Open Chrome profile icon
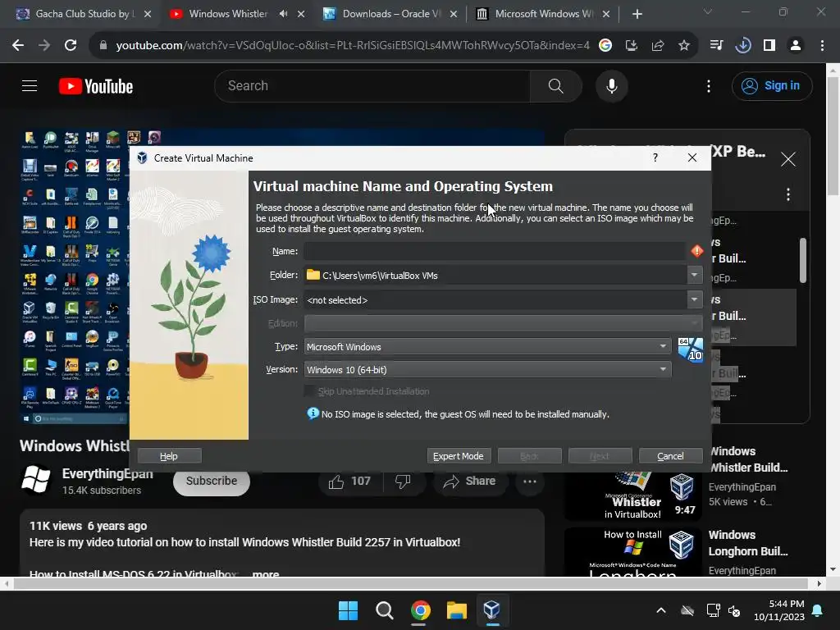The height and width of the screenshot is (630, 840). point(796,45)
